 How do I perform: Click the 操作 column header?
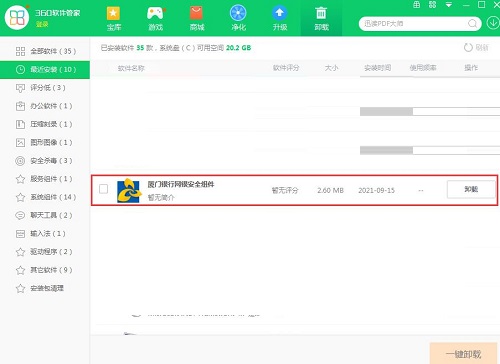tap(471, 68)
